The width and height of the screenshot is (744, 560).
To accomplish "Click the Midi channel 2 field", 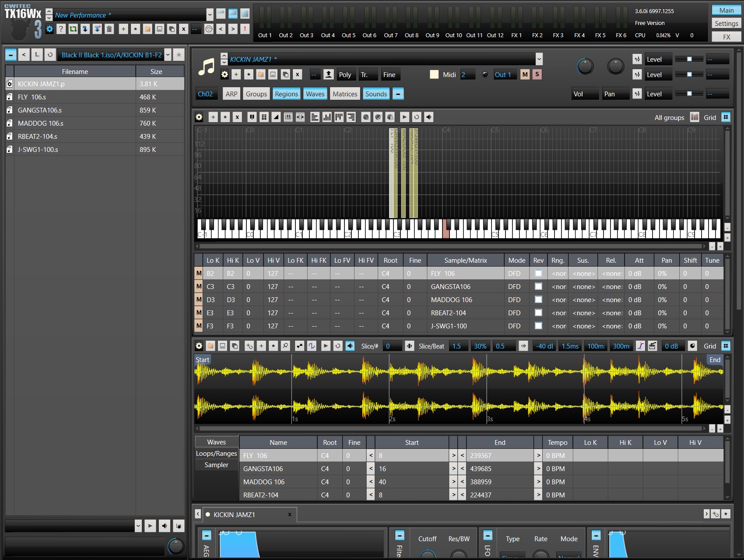I will (468, 74).
